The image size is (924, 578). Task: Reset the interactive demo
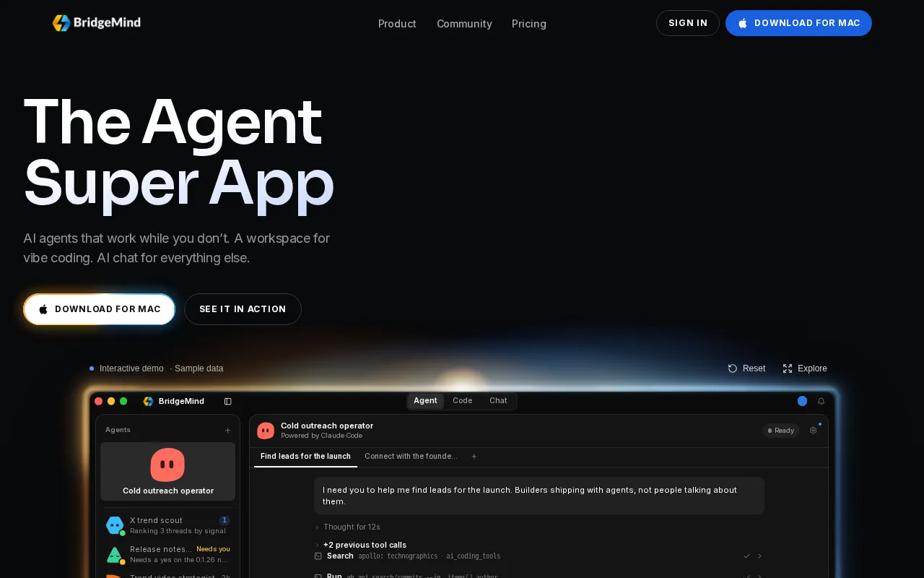tap(746, 368)
